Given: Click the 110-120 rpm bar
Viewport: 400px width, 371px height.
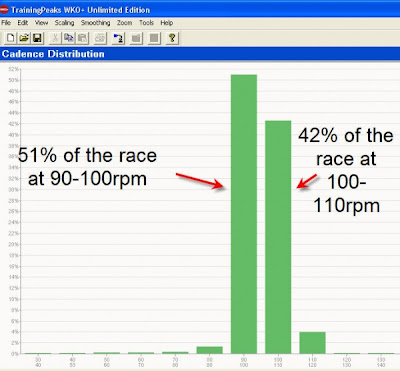Looking at the screenshot, I should (x=312, y=343).
